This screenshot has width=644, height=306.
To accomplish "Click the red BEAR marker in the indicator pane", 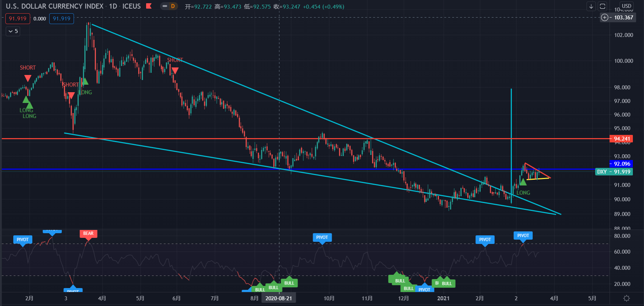I will [x=88, y=234].
